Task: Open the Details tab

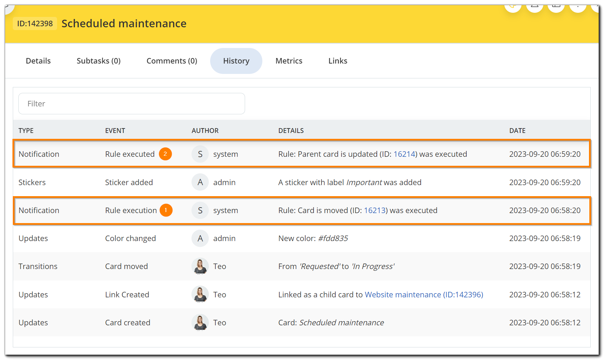Action: (38, 61)
